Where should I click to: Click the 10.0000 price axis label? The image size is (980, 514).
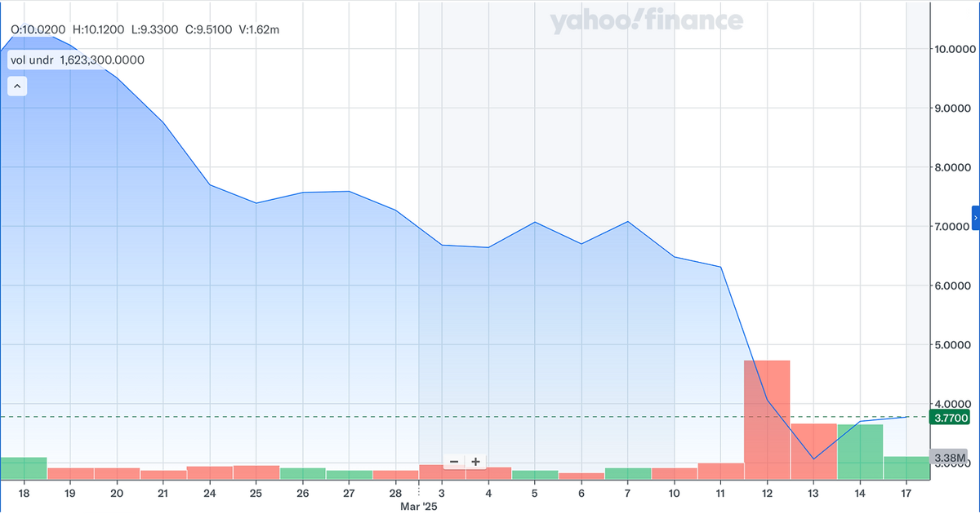pos(955,49)
